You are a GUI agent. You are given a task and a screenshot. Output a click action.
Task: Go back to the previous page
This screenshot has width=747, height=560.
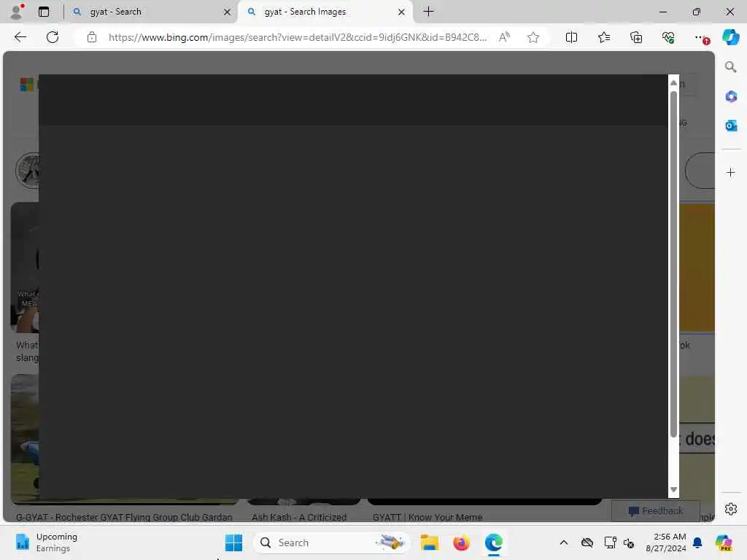20,37
